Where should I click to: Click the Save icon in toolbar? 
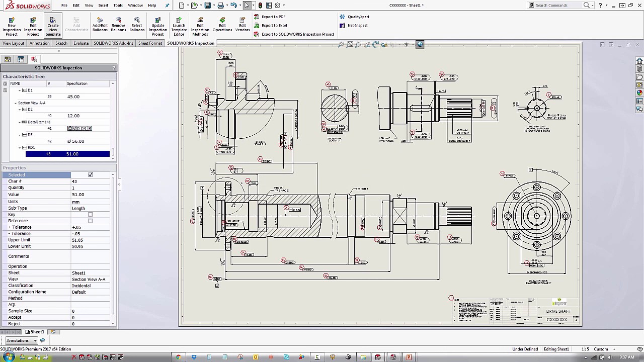coord(207,6)
